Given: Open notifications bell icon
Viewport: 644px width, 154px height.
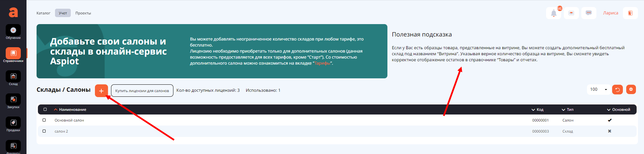Looking at the screenshot, I should [x=553, y=13].
